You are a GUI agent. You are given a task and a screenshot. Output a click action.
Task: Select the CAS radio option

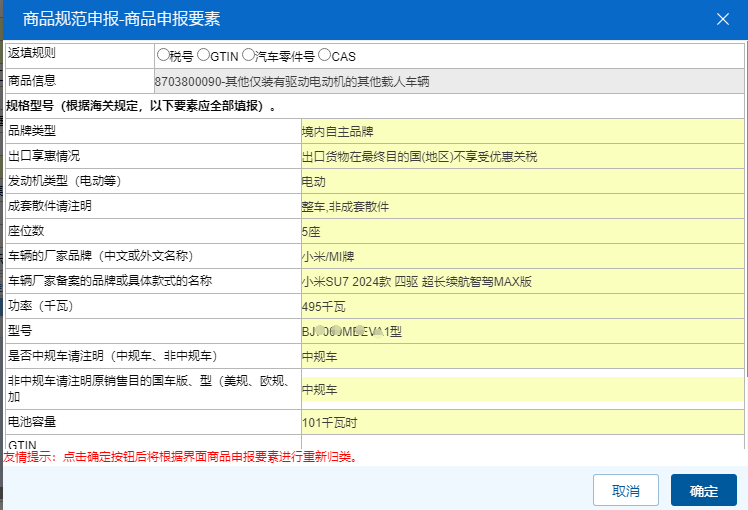click(x=325, y=56)
